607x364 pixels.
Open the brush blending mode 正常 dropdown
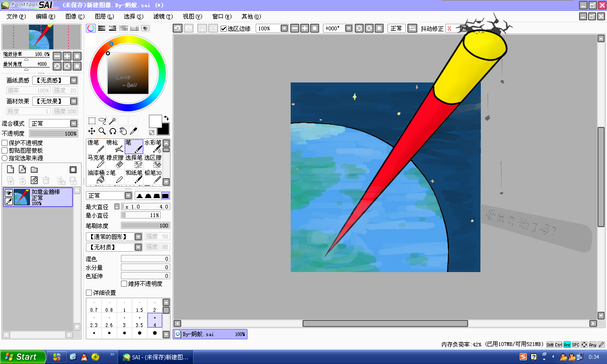coord(129,196)
